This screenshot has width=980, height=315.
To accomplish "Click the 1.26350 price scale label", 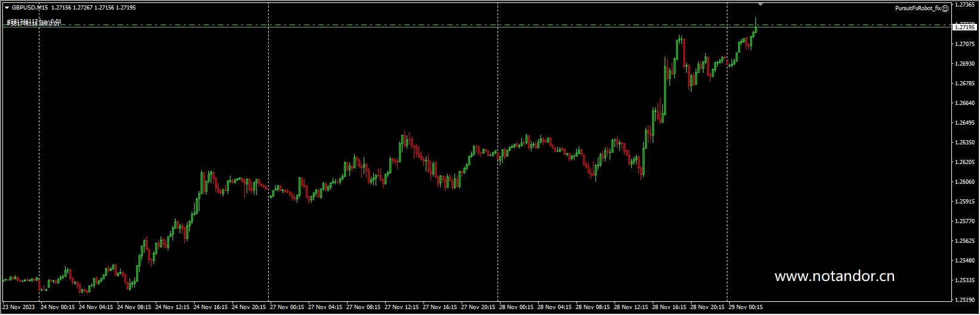I will (965, 143).
